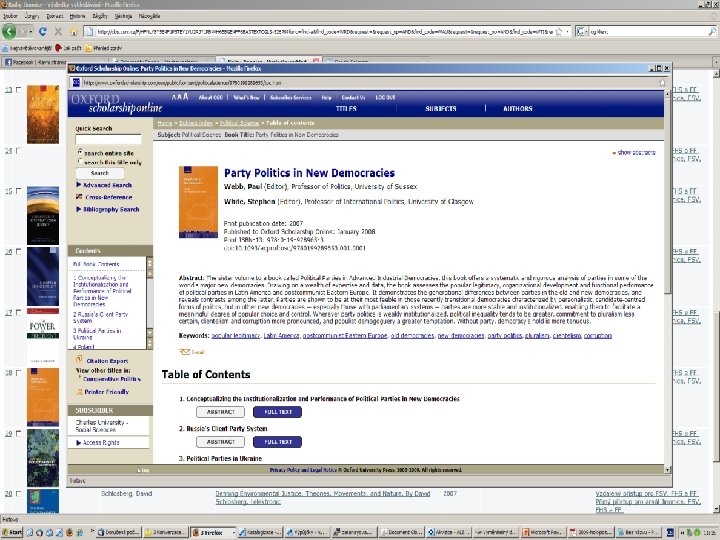This screenshot has width=720, height=540.
Task: Click the 'corruption' keyword link
Action: coord(597,336)
